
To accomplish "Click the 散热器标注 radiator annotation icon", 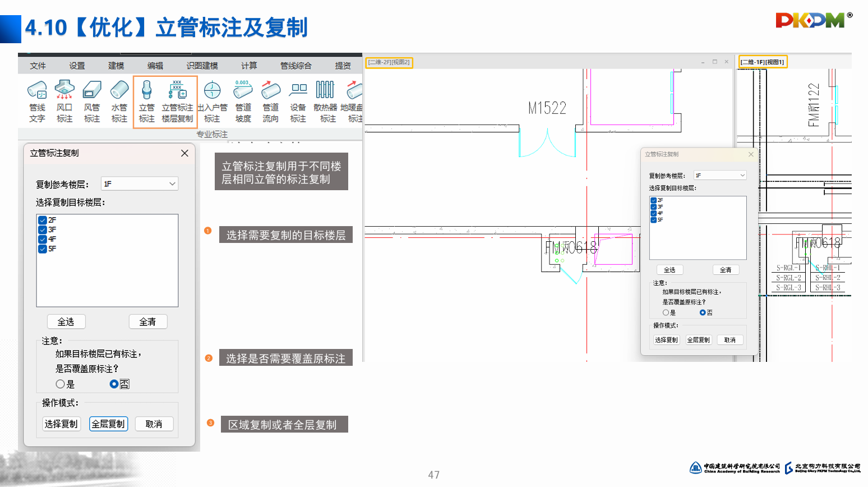I will point(325,101).
